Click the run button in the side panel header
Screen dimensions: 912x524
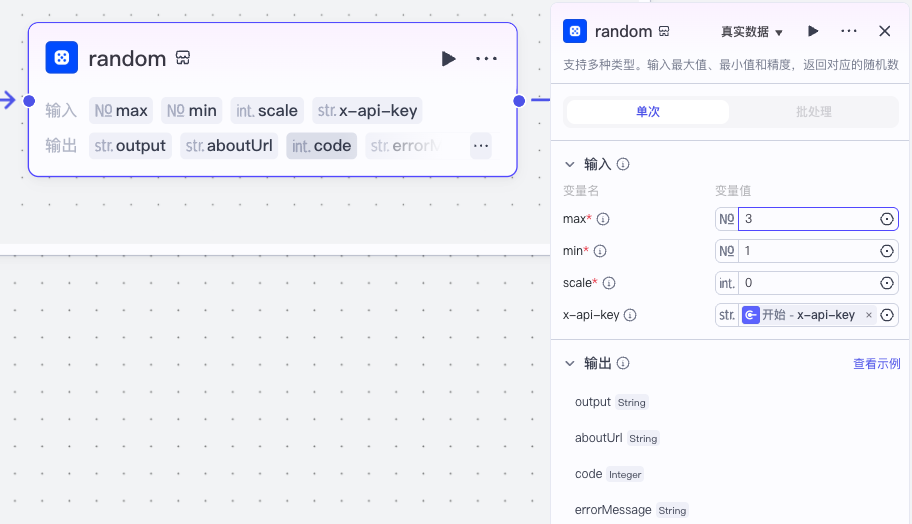click(813, 32)
